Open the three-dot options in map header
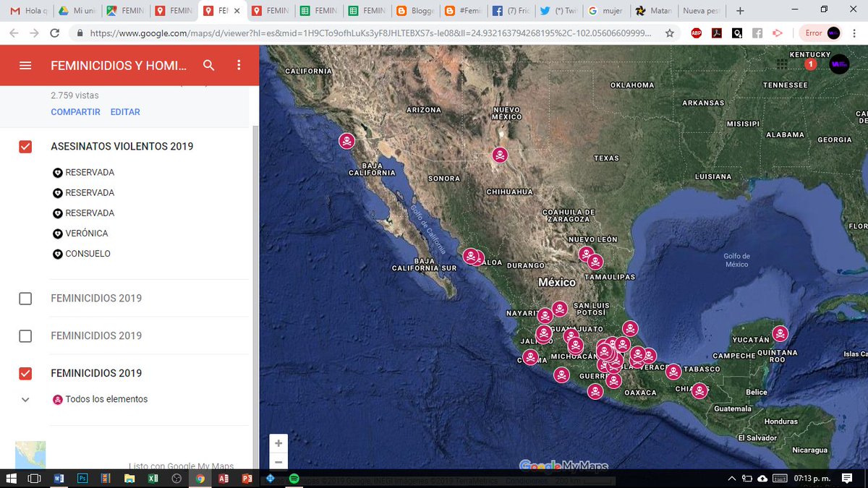The width and height of the screenshot is (868, 488). pyautogui.click(x=239, y=65)
